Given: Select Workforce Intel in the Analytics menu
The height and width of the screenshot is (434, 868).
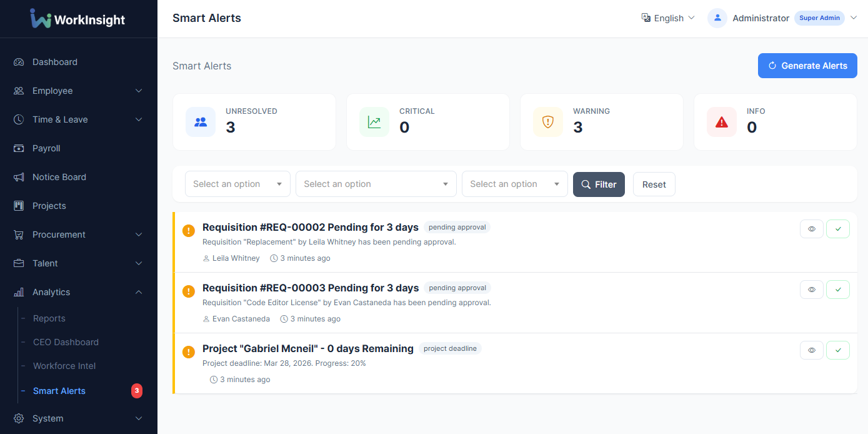Looking at the screenshot, I should click(x=64, y=366).
